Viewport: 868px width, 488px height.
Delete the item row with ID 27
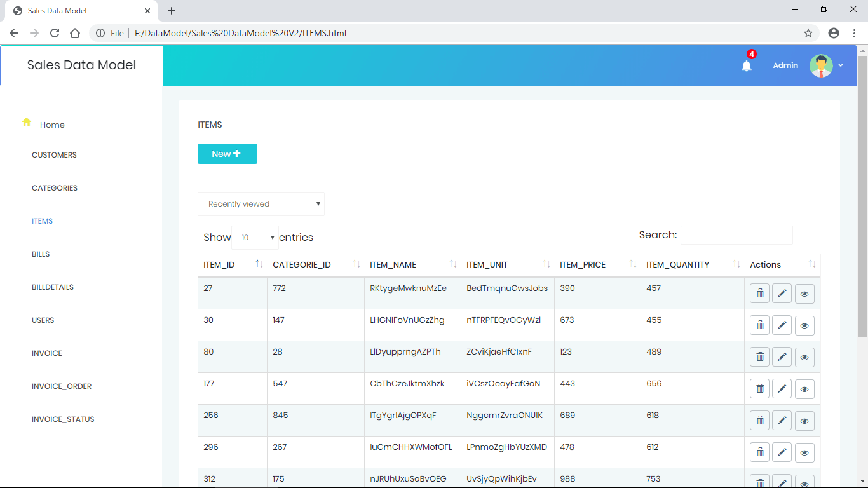pos(759,294)
